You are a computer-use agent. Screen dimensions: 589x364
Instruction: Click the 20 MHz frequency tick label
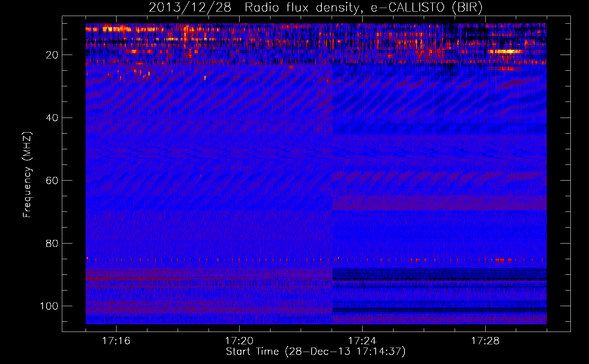tap(52, 55)
